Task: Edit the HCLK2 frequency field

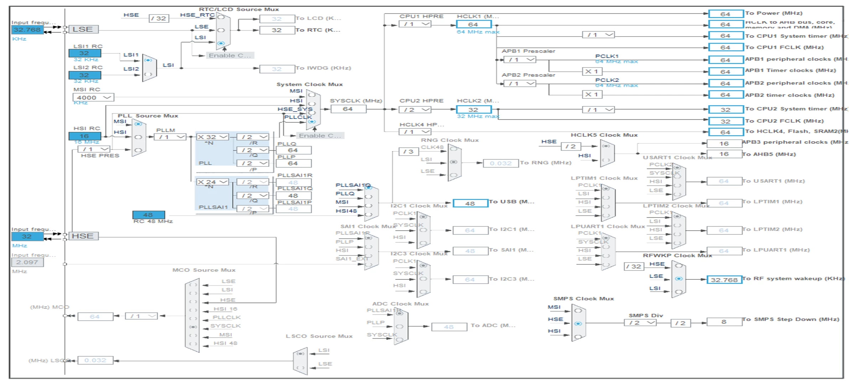Action: tap(474, 110)
